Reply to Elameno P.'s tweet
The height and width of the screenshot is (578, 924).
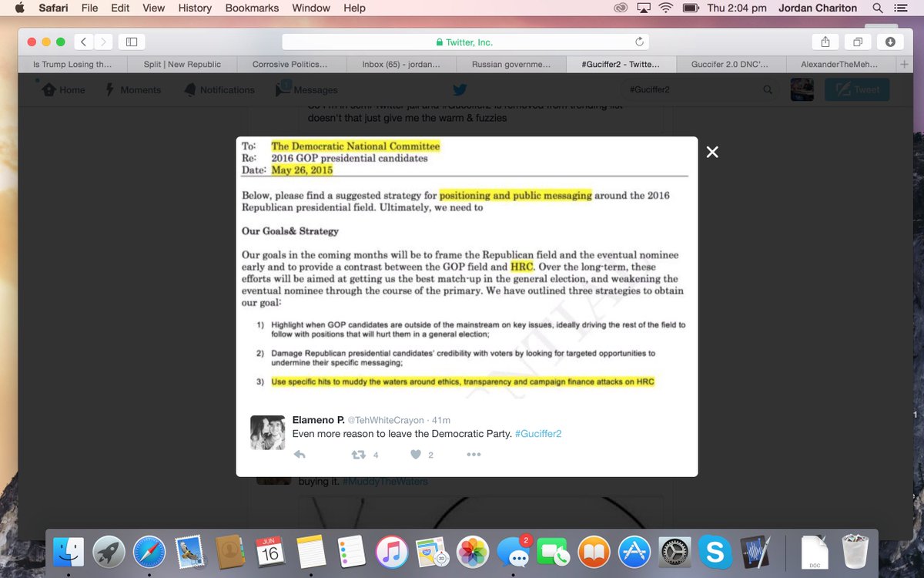click(x=300, y=455)
